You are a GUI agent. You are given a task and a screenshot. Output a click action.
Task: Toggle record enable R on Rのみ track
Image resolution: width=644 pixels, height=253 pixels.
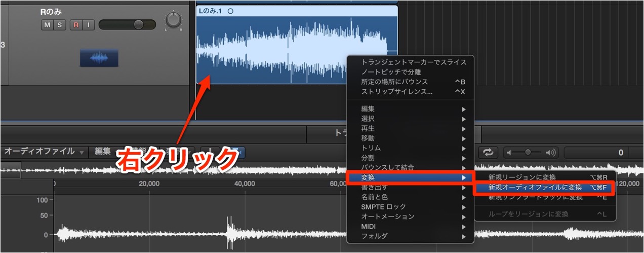pos(76,25)
